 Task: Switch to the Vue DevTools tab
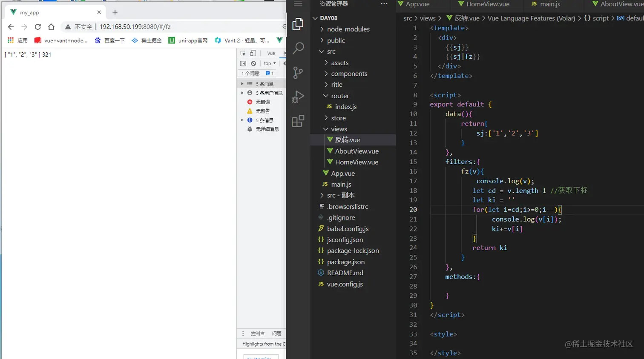[271, 53]
